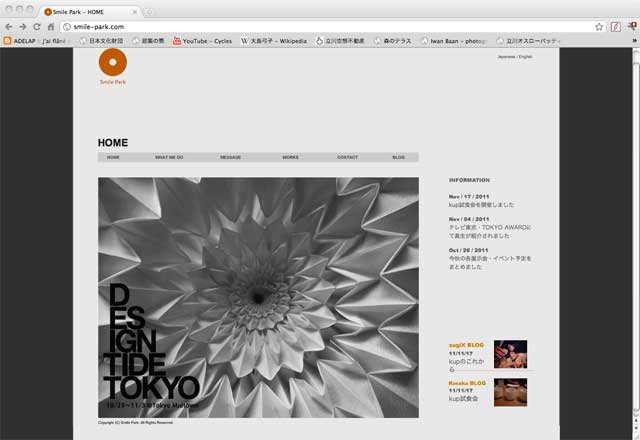
Task: Bookmark this page with the star icon
Action: tap(599, 27)
